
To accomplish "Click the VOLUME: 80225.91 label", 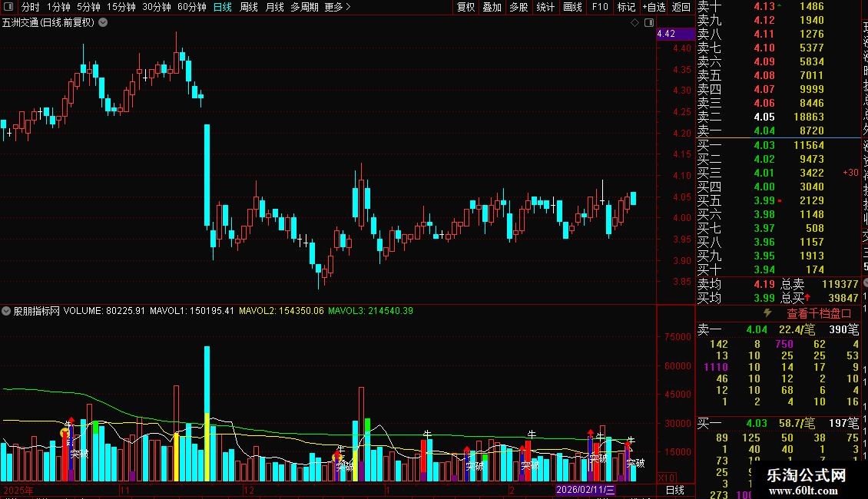I will pyautogui.click(x=104, y=311).
